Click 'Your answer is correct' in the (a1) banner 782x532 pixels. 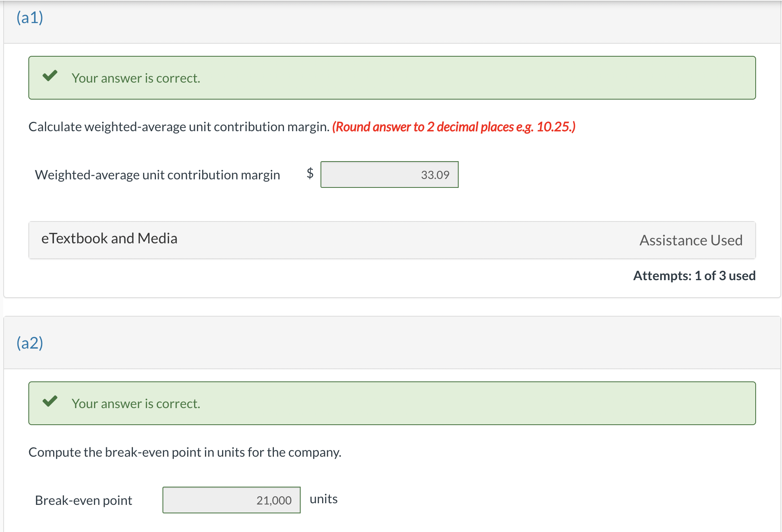click(136, 78)
